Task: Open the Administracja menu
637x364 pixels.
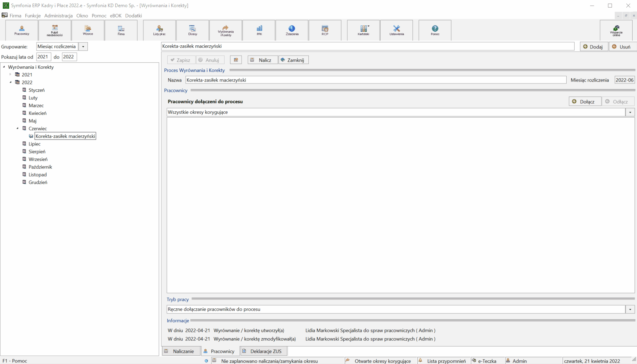Action: point(58,15)
